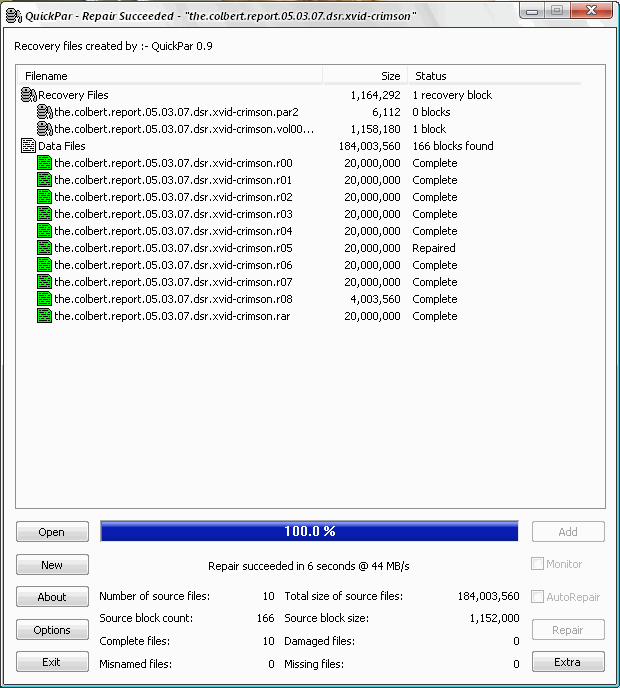Select the crimson.rar filename
The image size is (620, 688).
172,316
